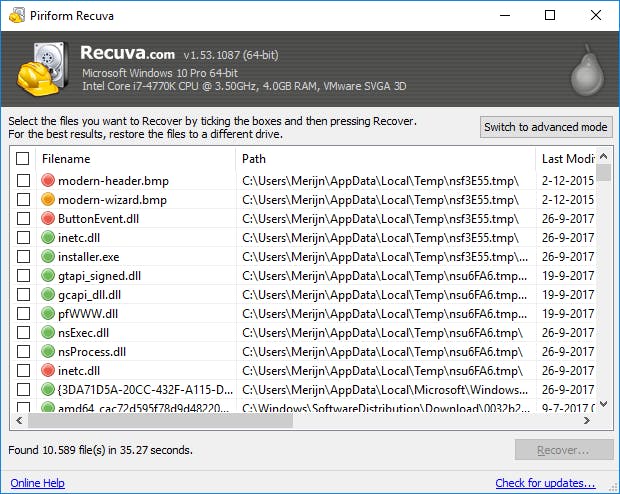Screen dimensions: 620x494
Task: Sort the list by the Filename column
Action: pos(135,159)
